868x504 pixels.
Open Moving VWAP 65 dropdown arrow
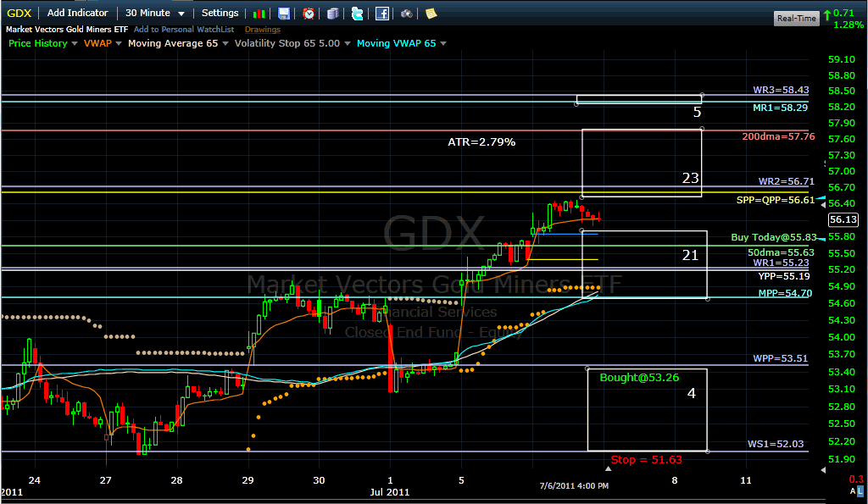(443, 44)
